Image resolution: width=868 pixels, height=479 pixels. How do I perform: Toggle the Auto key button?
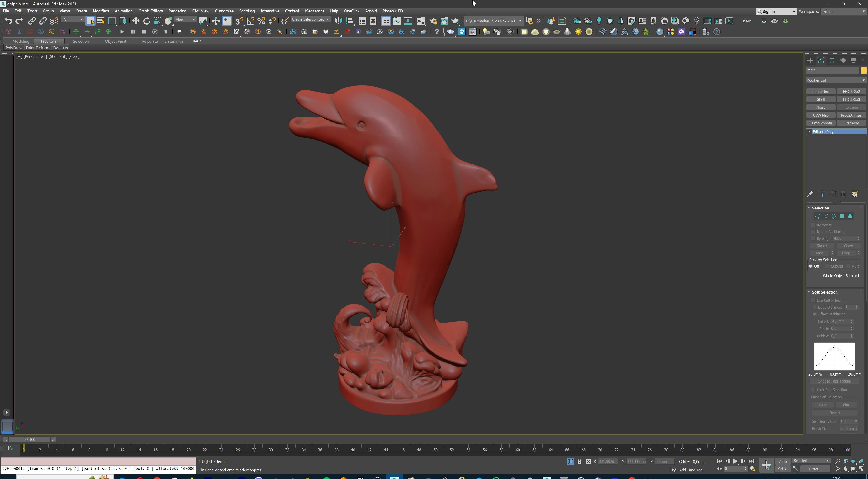click(x=783, y=461)
